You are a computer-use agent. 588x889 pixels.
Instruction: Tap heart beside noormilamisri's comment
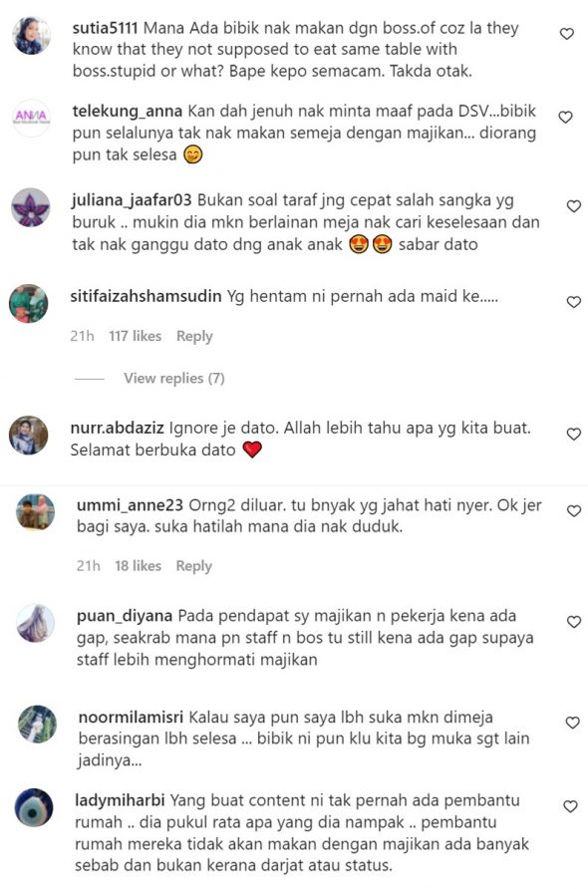(x=573, y=723)
